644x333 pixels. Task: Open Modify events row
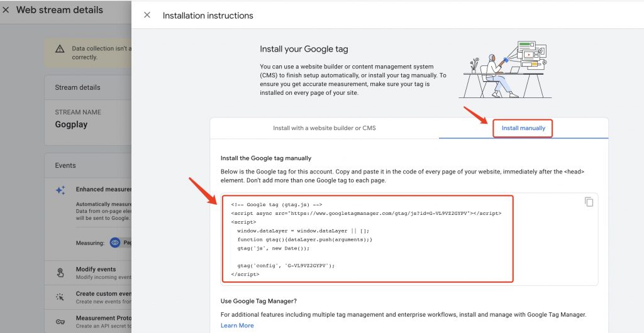tap(88, 273)
